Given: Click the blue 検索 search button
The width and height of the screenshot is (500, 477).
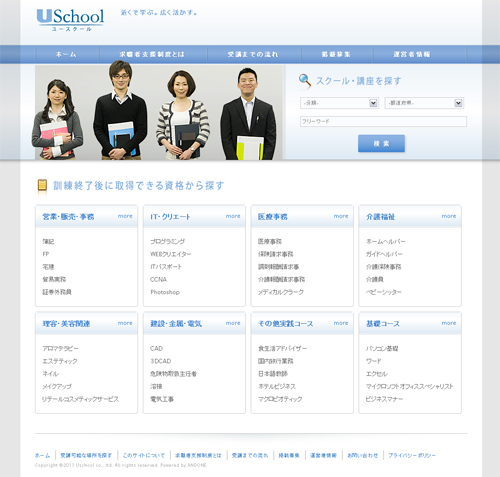Looking at the screenshot, I should coord(381,144).
